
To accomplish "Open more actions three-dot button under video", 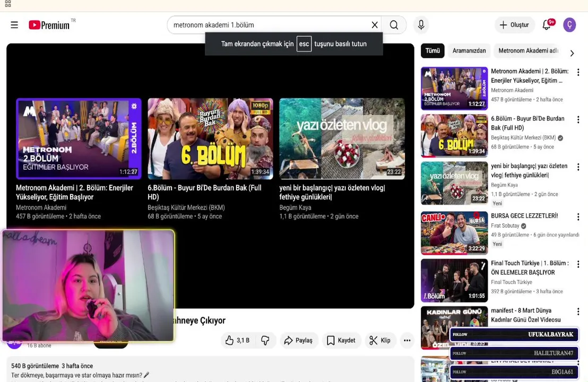I will [x=407, y=341].
